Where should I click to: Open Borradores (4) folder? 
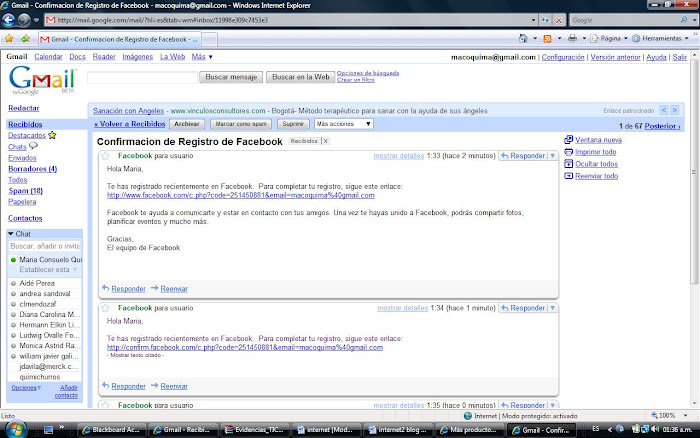pyautogui.click(x=33, y=169)
